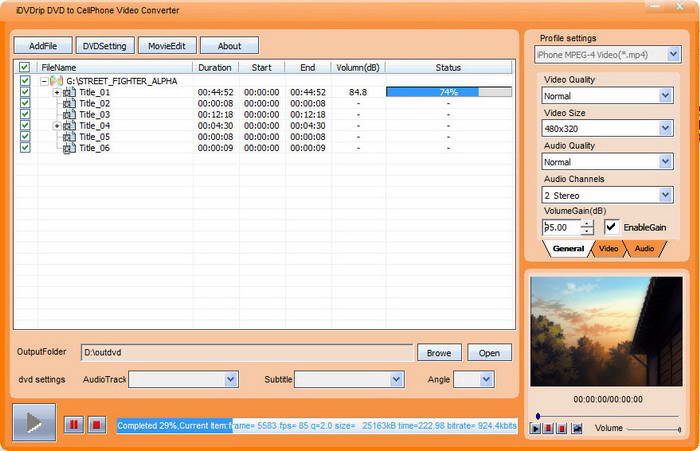Click the Duration column header
The height and width of the screenshot is (451, 700).
215,67
